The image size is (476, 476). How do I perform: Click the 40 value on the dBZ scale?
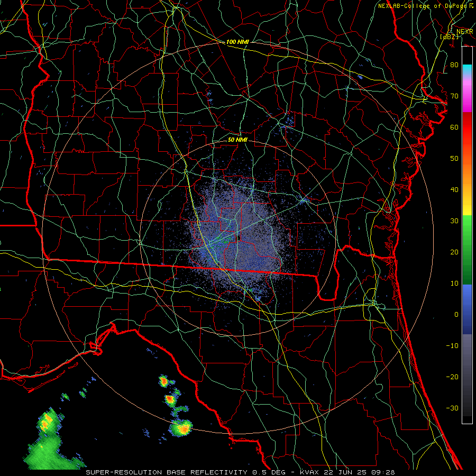pyautogui.click(x=454, y=190)
